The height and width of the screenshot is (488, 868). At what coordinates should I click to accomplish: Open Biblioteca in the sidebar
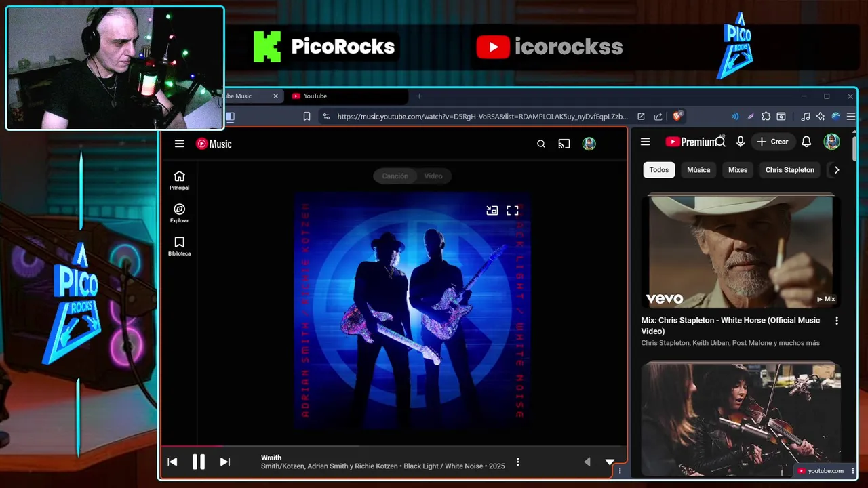pos(179,246)
